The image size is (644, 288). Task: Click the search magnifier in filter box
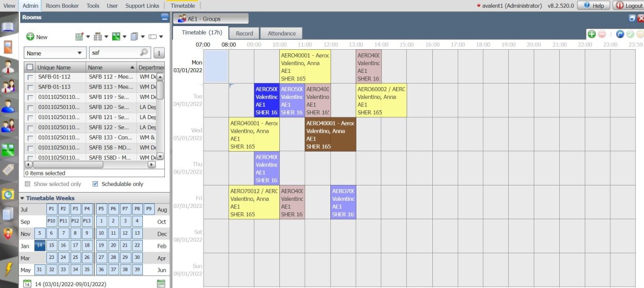coord(144,53)
